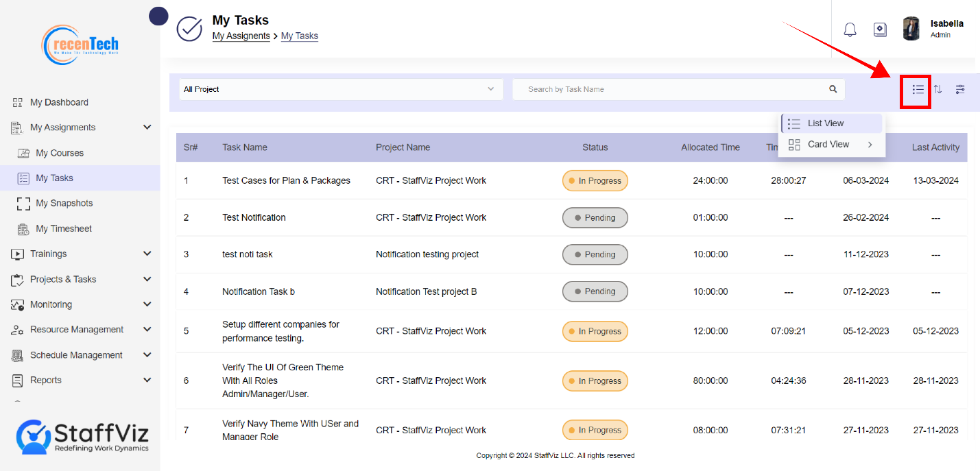This screenshot has width=980, height=471.
Task: Collapse My Assignments using its chevron
Action: coord(147,128)
